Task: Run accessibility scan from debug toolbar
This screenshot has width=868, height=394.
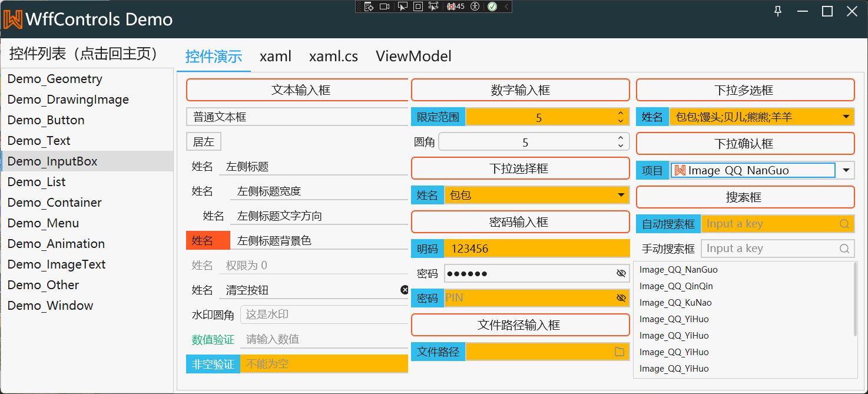Action: 475,6
